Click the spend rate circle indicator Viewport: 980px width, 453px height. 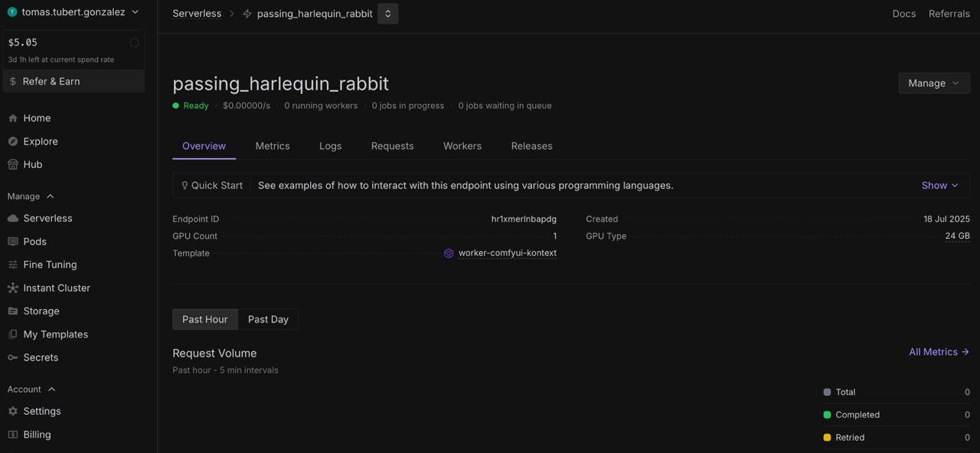click(134, 43)
